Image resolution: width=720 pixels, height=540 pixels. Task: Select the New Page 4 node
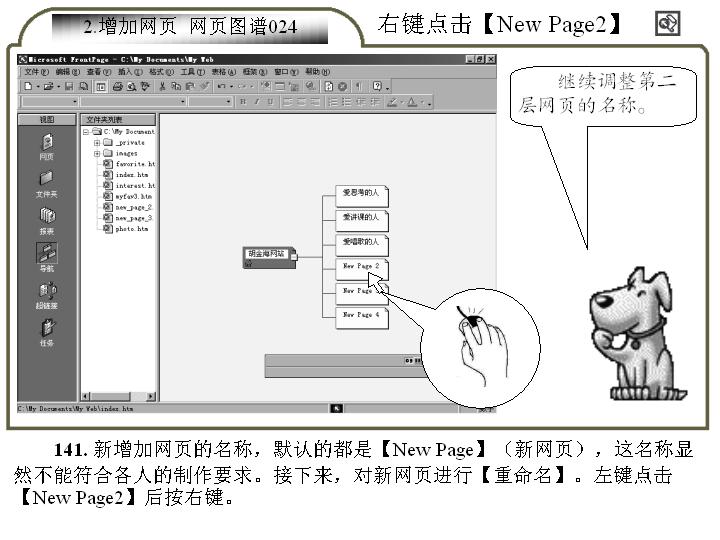[362, 317]
